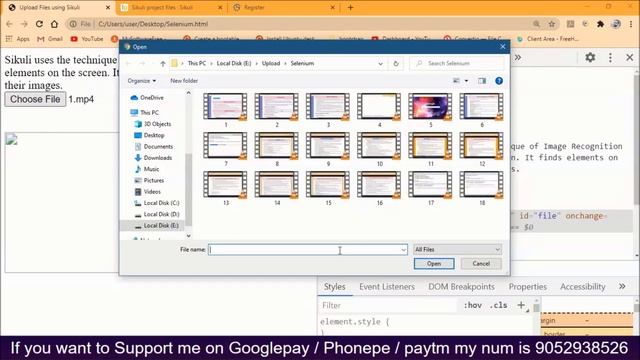Image resolution: width=640 pixels, height=360 pixels.
Task: Open Documents in the navigation pane
Action: point(158,147)
